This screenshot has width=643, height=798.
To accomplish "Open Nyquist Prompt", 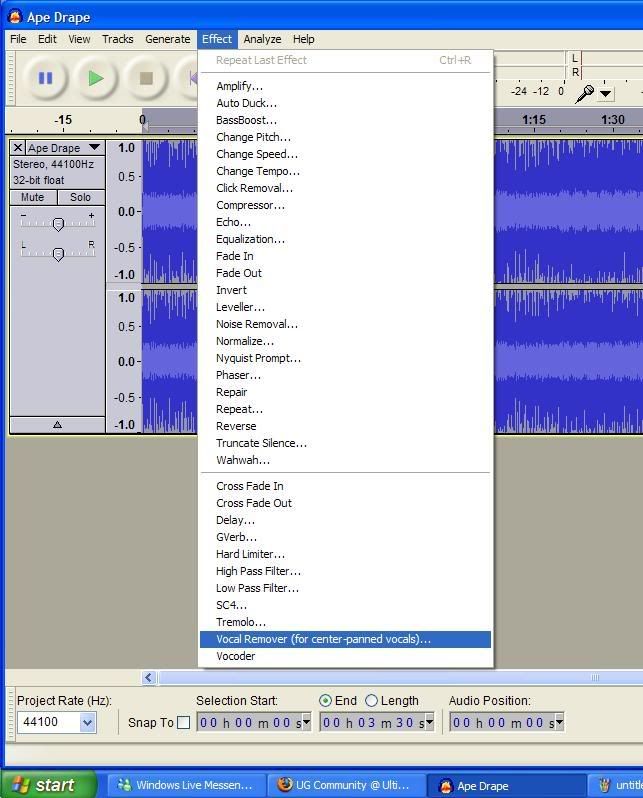I will click(345, 358).
